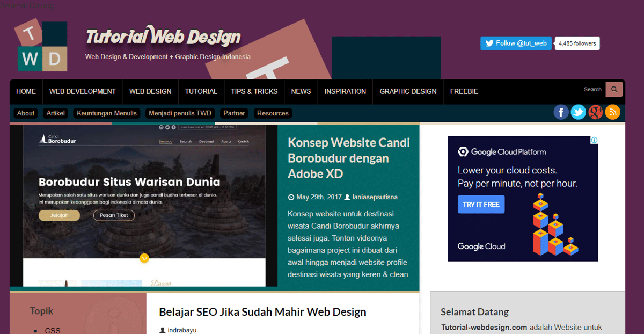This screenshot has height=334, width=644.
Task: Open the ad information icon on the Google ad
Action: 594,140
